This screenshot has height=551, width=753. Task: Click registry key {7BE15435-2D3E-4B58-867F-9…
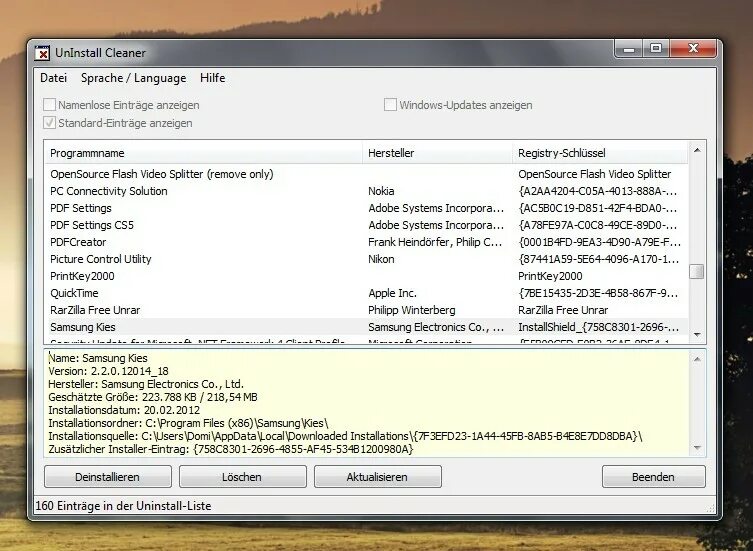pos(598,293)
